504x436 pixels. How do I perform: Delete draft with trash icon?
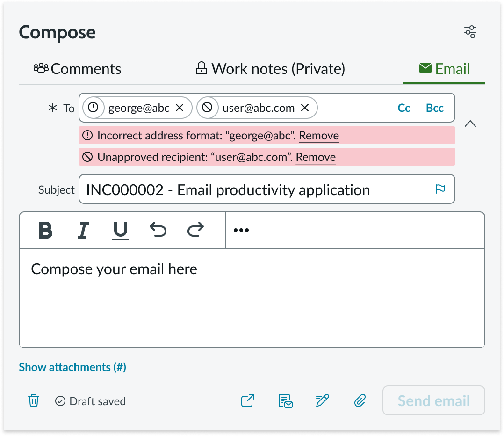34,401
